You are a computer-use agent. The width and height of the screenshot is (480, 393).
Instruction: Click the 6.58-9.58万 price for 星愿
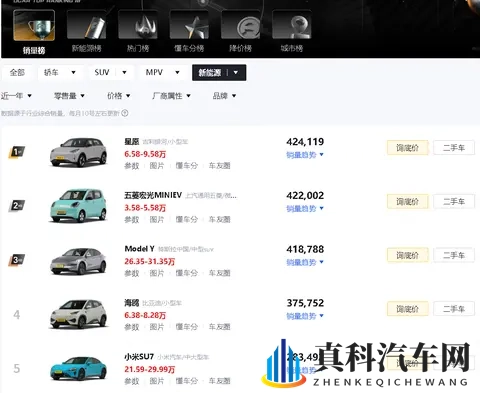(x=145, y=154)
